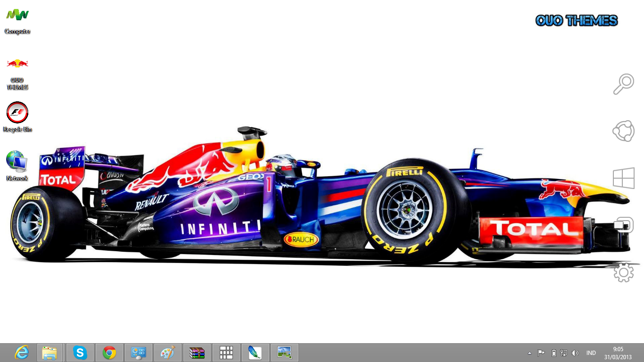Viewport: 644px width, 362px height.
Task: Open Internet Explorer from the taskbar
Action: (21, 352)
